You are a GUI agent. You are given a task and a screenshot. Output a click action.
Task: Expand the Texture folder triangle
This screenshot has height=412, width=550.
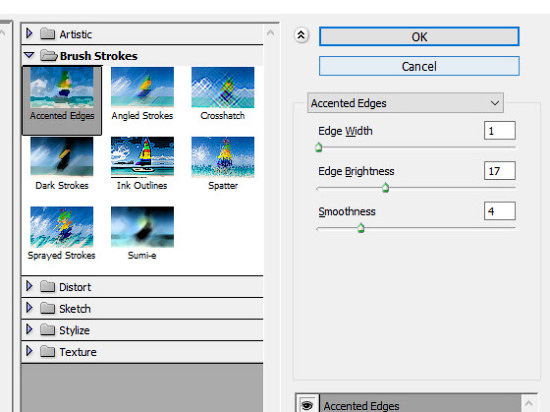coord(29,351)
